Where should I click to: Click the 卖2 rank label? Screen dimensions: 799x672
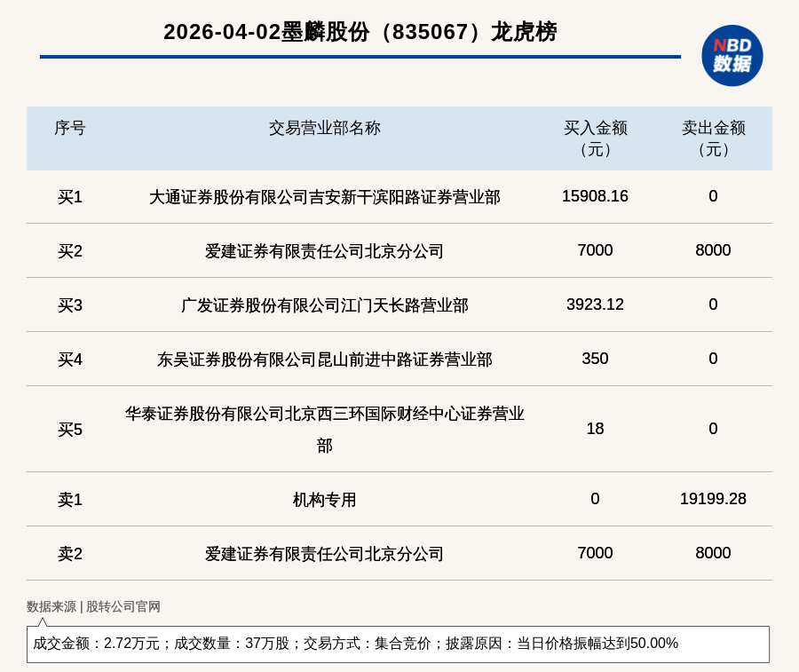click(70, 554)
